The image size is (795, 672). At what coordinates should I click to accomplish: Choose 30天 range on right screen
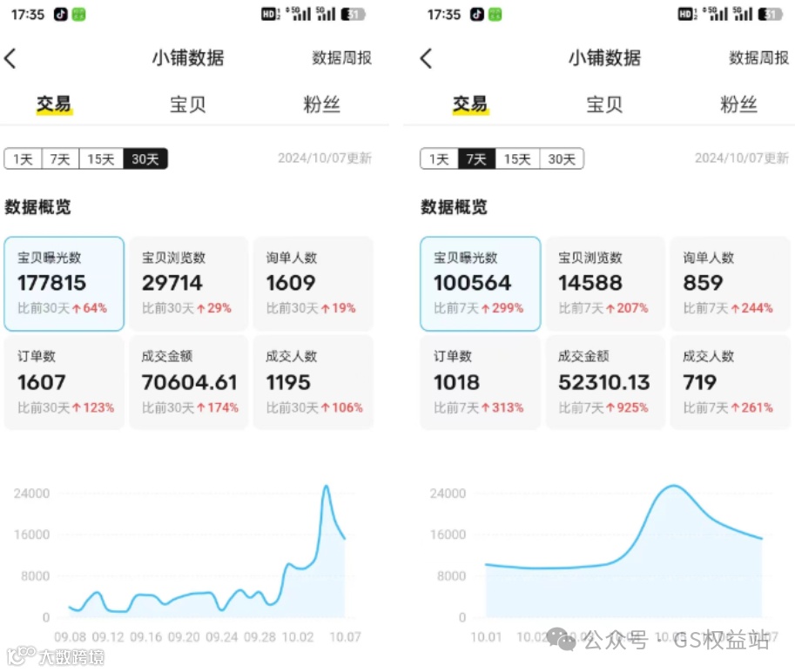coord(562,158)
